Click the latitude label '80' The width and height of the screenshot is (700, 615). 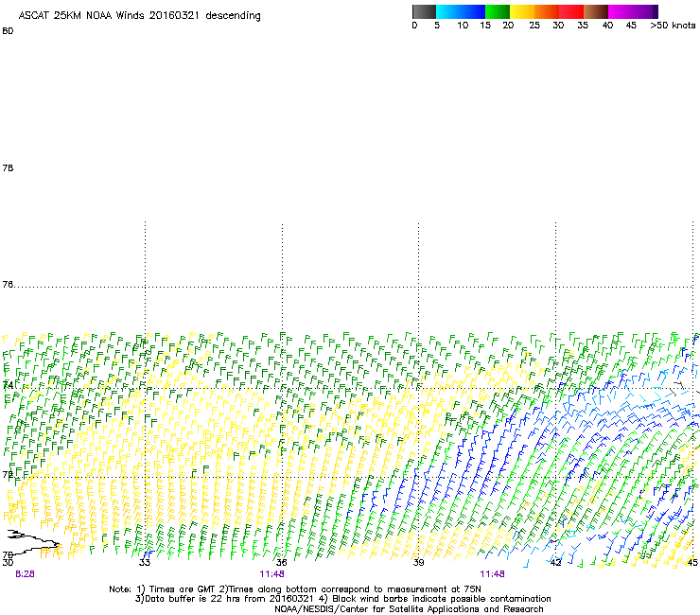tap(8, 31)
